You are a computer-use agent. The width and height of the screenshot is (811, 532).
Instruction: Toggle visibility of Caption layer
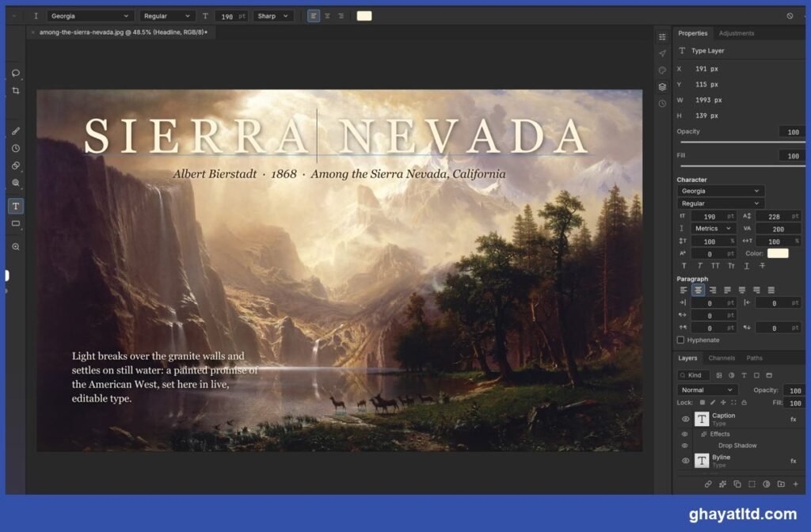tap(685, 419)
